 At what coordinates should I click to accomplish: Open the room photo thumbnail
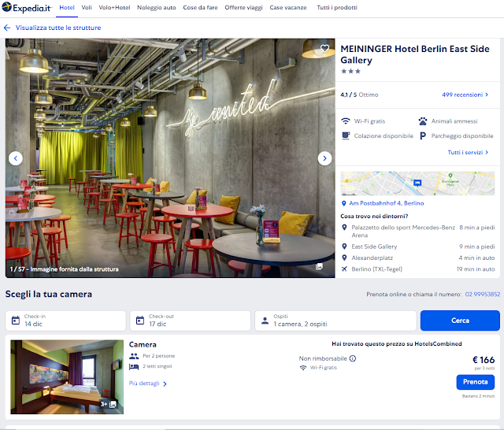pyautogui.click(x=67, y=377)
